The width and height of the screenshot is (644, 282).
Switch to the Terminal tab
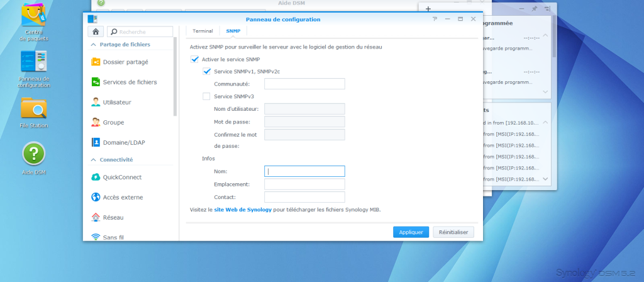tap(203, 31)
